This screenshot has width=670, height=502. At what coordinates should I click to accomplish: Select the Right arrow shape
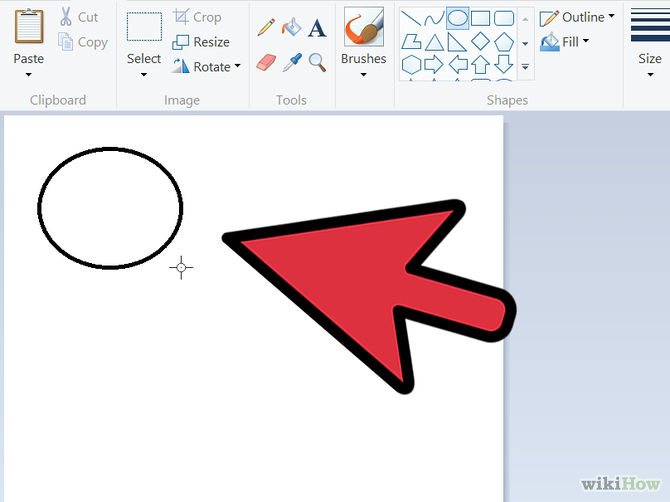[434, 65]
